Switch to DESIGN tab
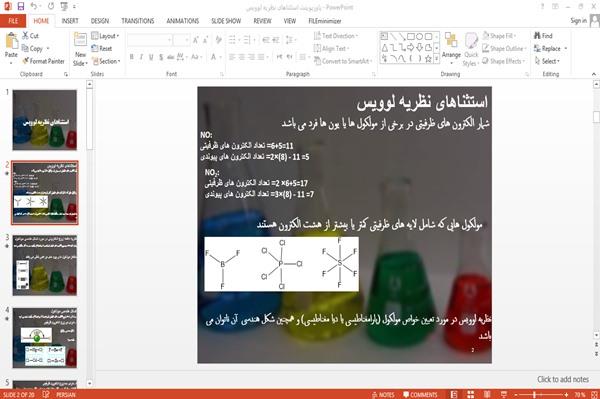Image resolution: width=600 pixels, height=399 pixels. 100,21
